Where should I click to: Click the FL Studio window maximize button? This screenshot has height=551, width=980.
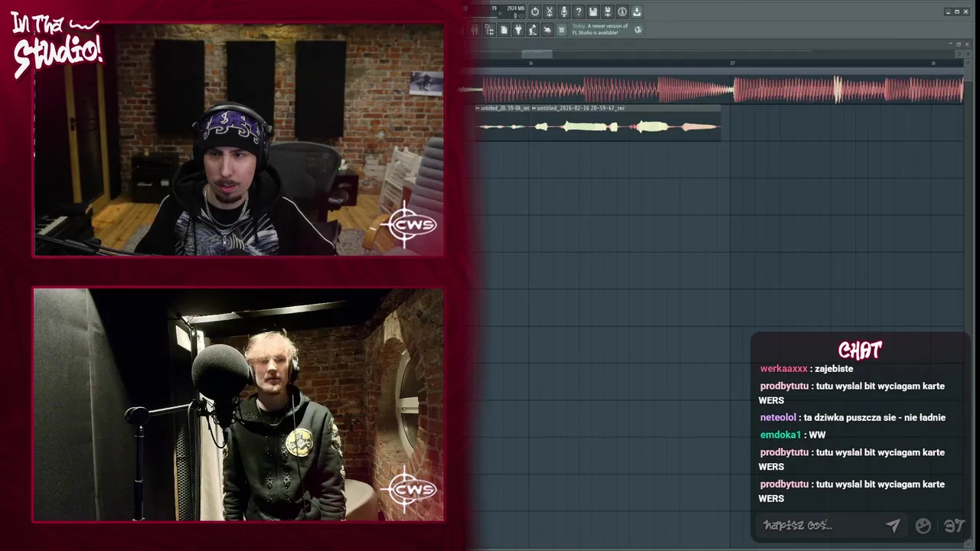pyautogui.click(x=956, y=11)
